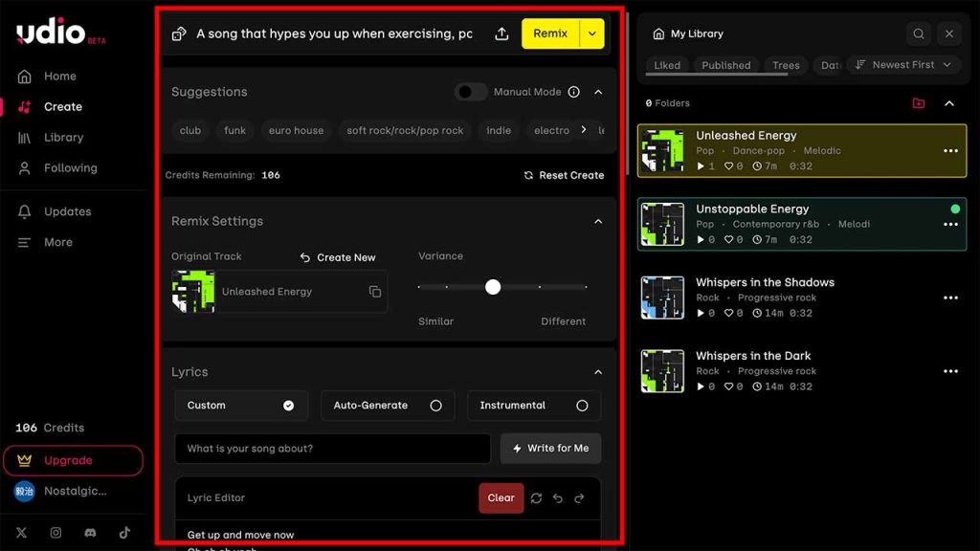The image size is (980, 551).
Task: Click the regenerate lyrics icon
Action: click(x=536, y=497)
